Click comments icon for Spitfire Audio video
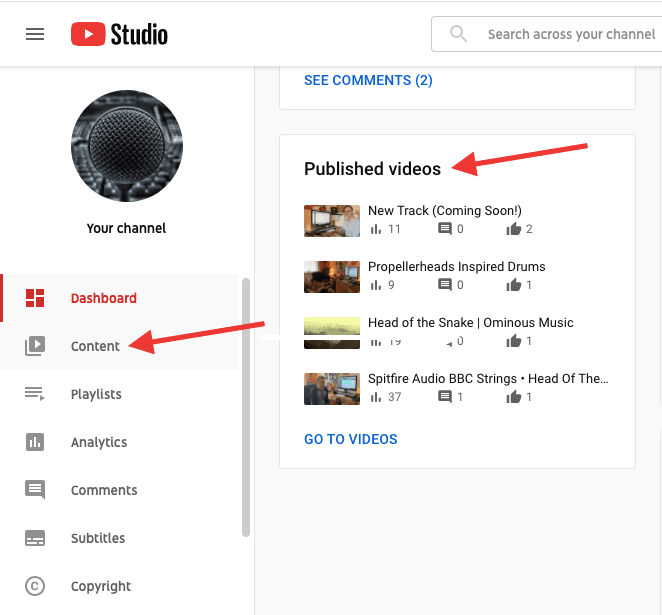Viewport: 662px width, 615px height. coord(445,397)
